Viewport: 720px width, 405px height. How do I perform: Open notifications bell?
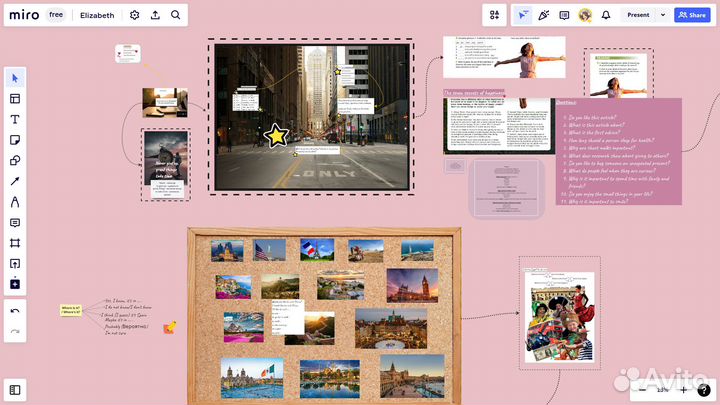click(606, 15)
